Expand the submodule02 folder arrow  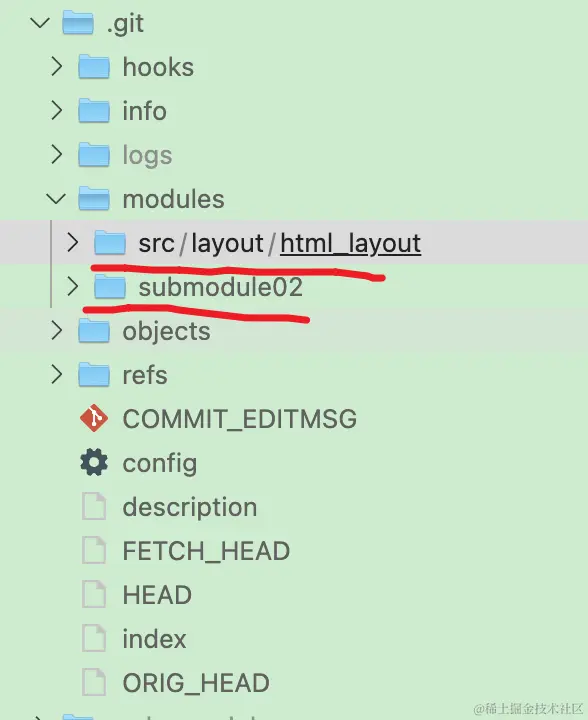coord(73,287)
